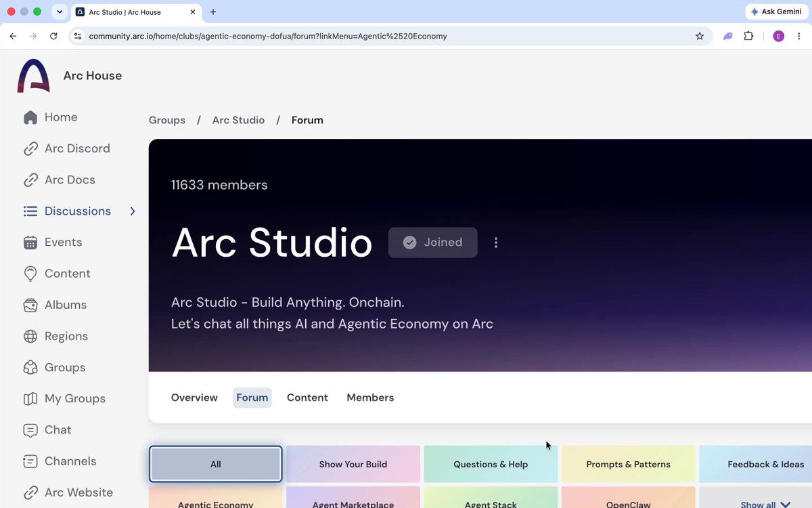
Task: Select the Discussions list icon
Action: (x=30, y=211)
